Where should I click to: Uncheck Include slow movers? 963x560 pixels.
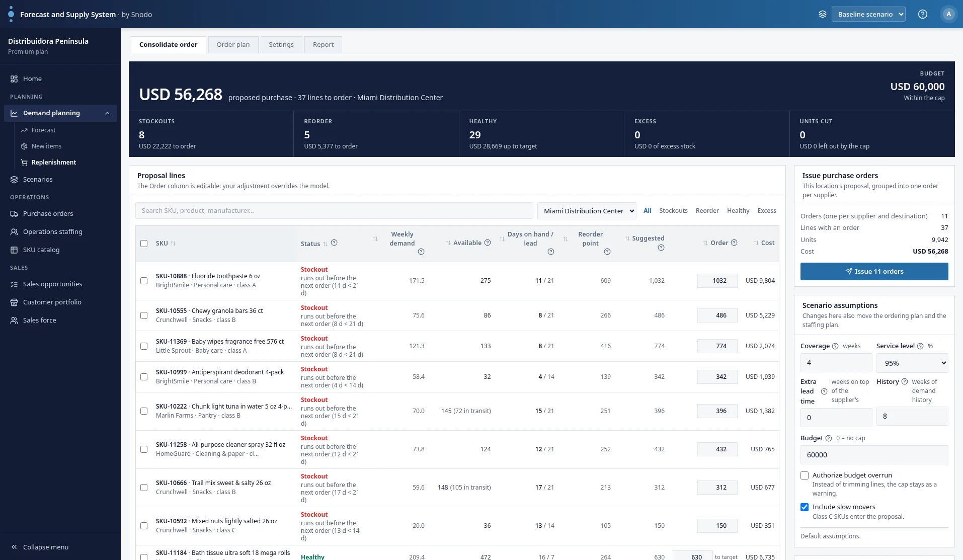[x=805, y=507]
